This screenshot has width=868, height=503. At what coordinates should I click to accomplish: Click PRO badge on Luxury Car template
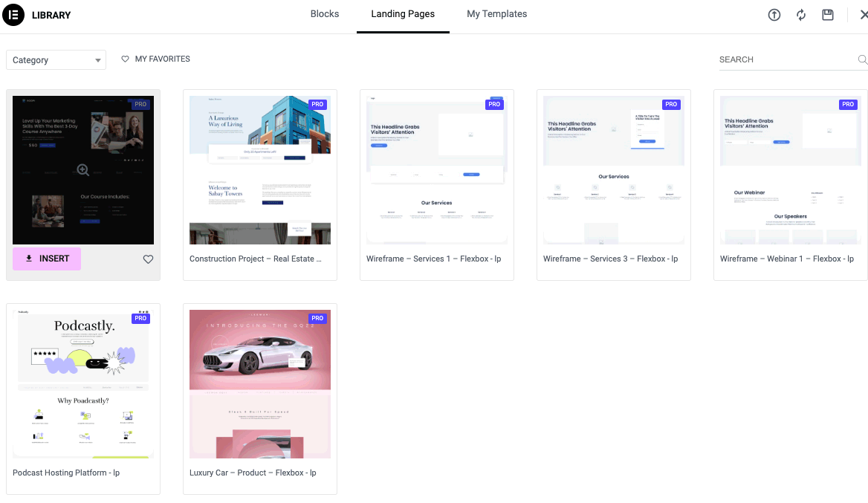coord(317,318)
